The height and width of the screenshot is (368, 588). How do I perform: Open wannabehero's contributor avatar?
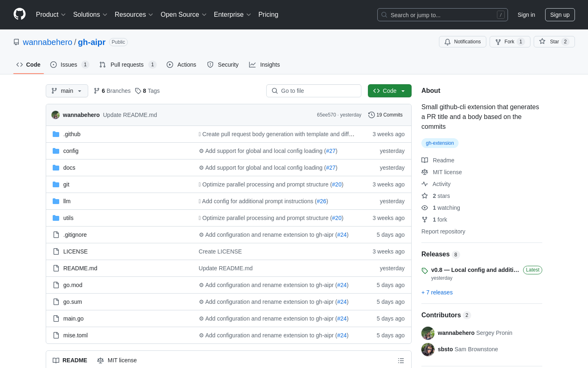pyautogui.click(x=428, y=333)
